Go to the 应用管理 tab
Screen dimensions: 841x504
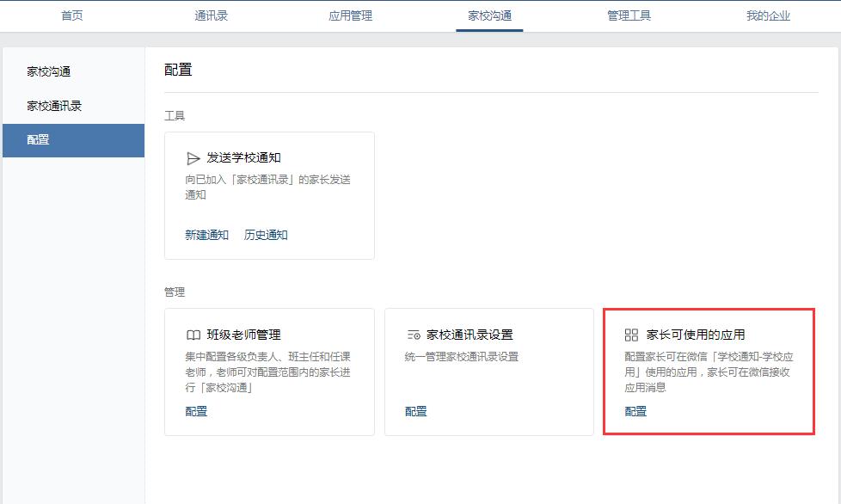click(x=351, y=15)
